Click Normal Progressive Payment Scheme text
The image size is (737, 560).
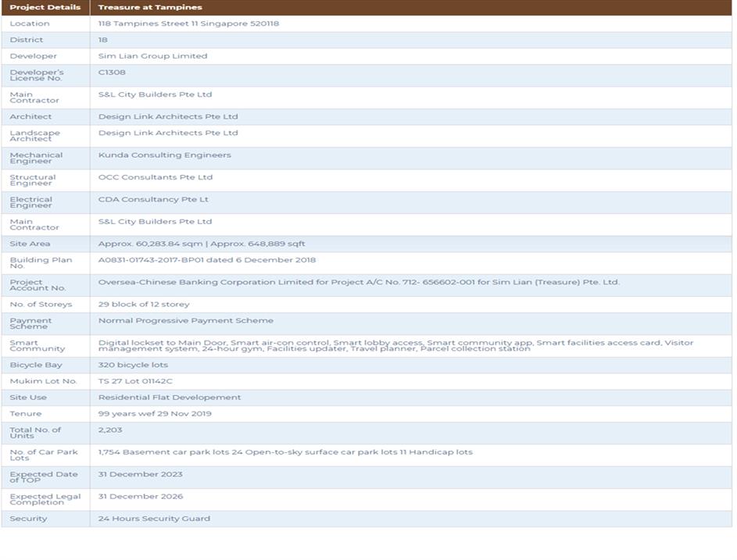pyautogui.click(x=185, y=320)
